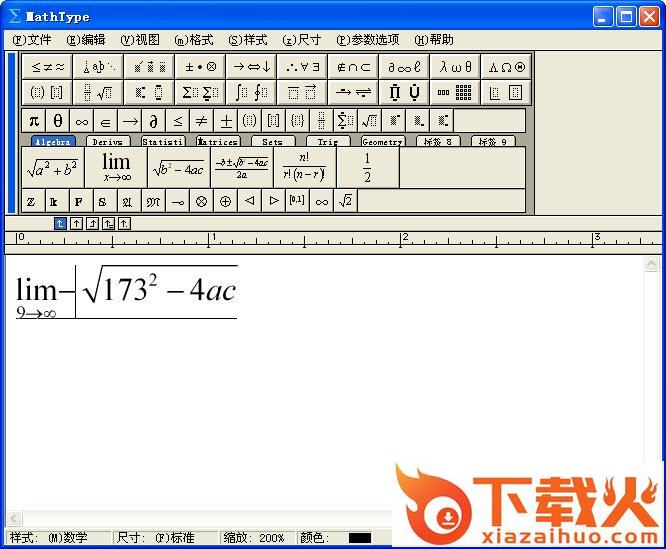Open matrix templates palette
The width and height of the screenshot is (666, 549).
[x=455, y=92]
